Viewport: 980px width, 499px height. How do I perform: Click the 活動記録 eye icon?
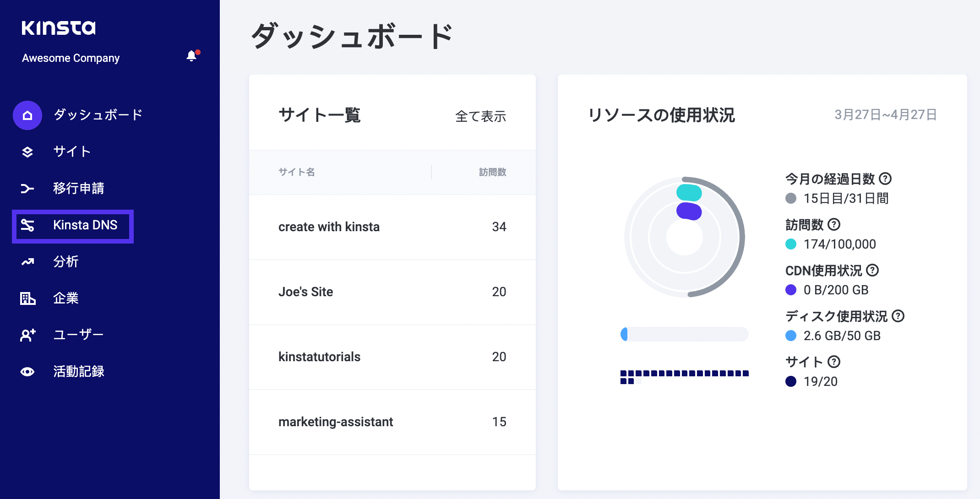[x=27, y=372]
